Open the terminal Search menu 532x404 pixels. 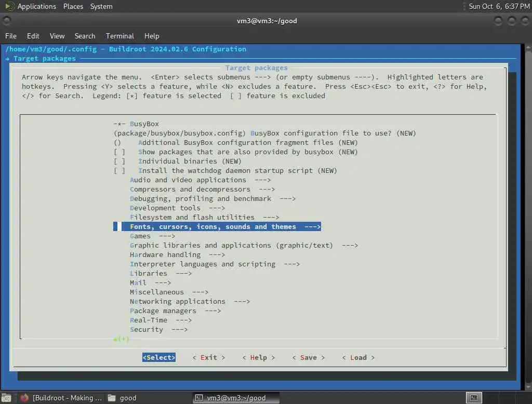(x=85, y=36)
